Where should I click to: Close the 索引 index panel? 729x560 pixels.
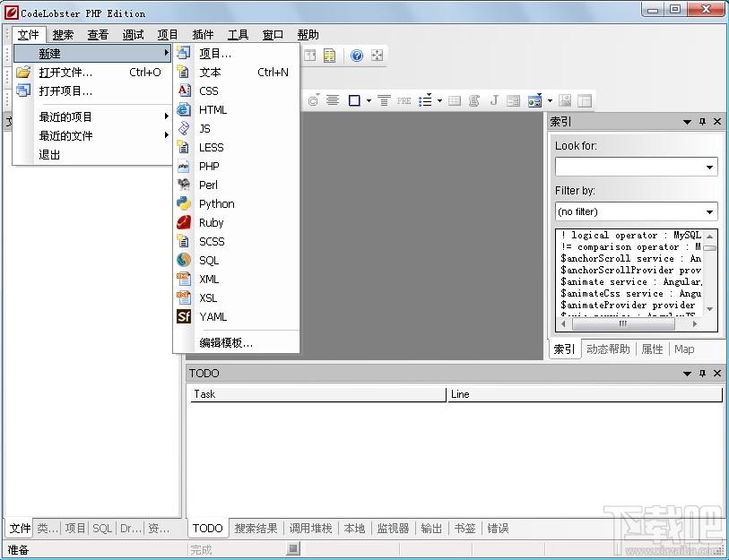[x=717, y=122]
